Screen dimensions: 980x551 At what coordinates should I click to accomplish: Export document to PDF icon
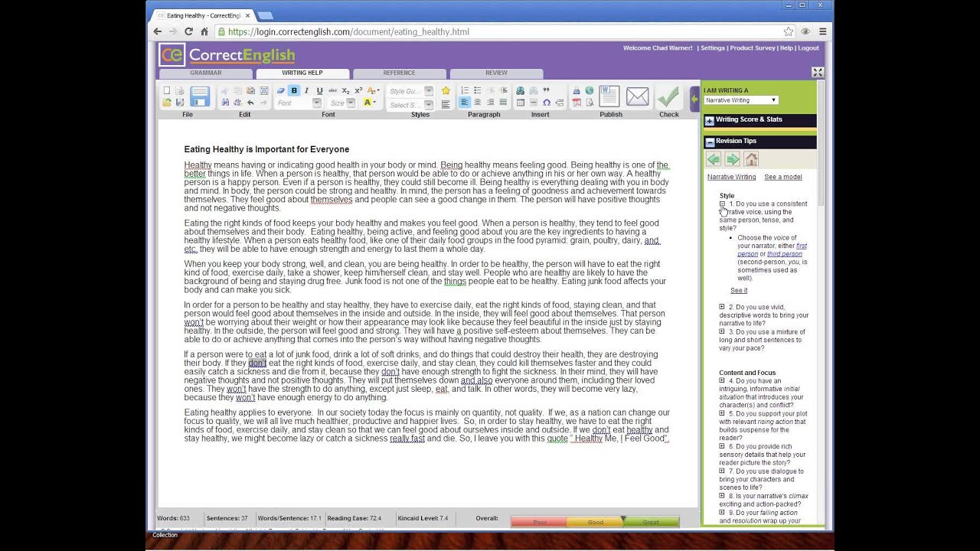[577, 103]
